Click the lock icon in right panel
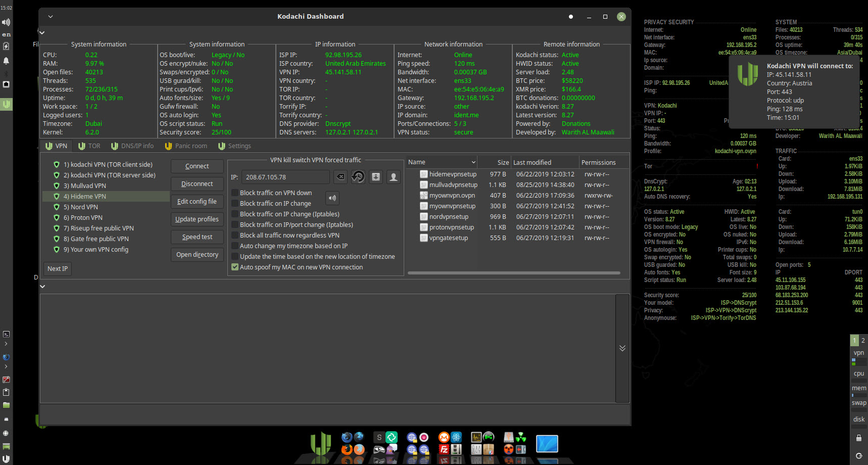 point(859,438)
